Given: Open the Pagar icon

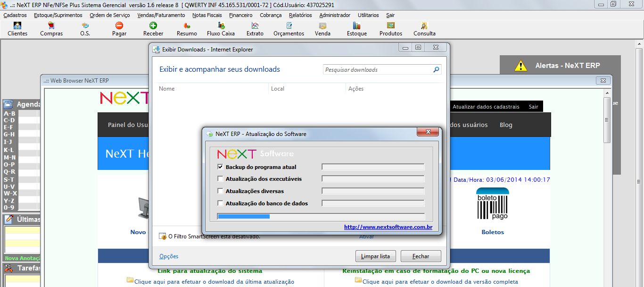Looking at the screenshot, I should click(119, 28).
